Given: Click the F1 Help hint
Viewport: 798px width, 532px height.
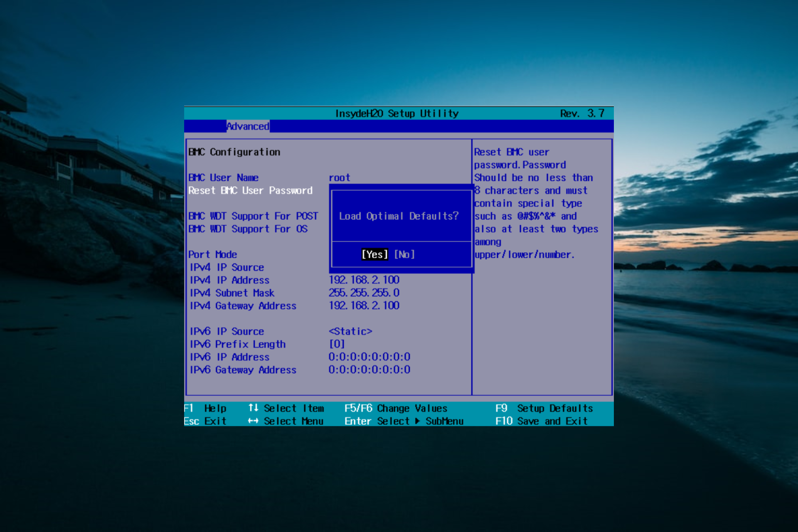Looking at the screenshot, I should pos(205,408).
